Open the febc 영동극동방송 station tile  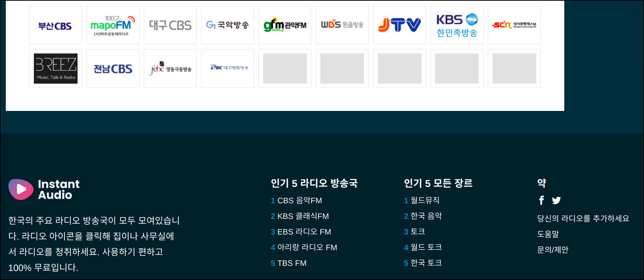pos(170,68)
